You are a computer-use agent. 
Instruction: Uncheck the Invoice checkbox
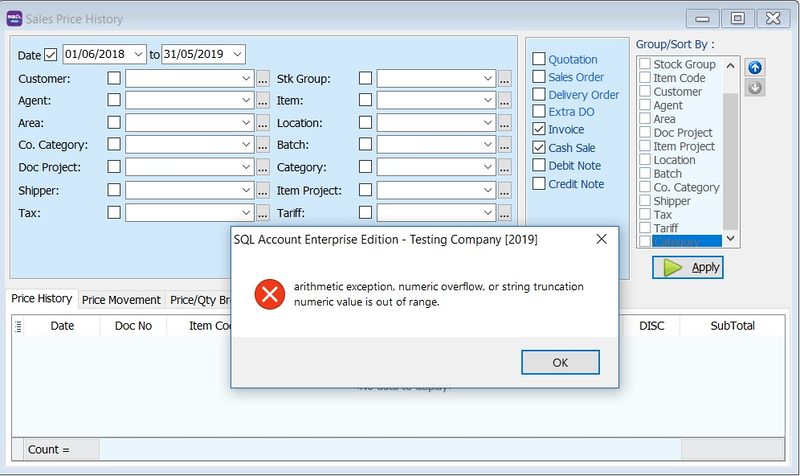[x=540, y=129]
